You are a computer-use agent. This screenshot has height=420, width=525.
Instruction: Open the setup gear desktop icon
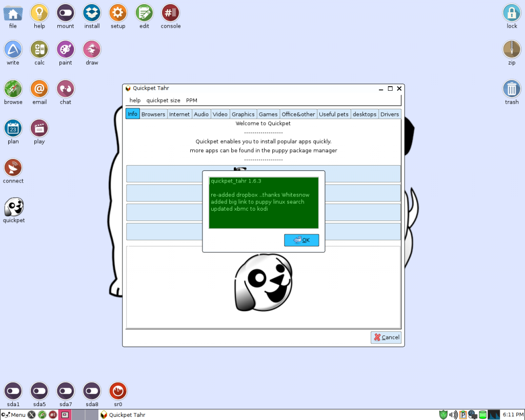coord(118,13)
